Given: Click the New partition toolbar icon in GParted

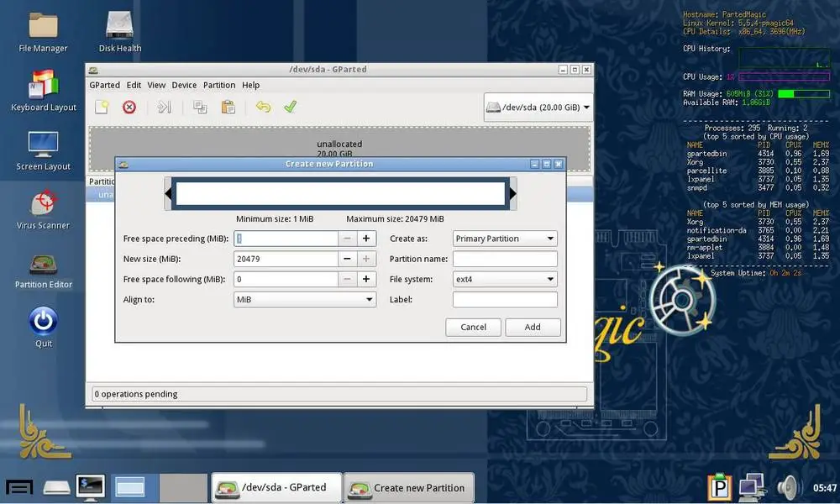Looking at the screenshot, I should 102,108.
